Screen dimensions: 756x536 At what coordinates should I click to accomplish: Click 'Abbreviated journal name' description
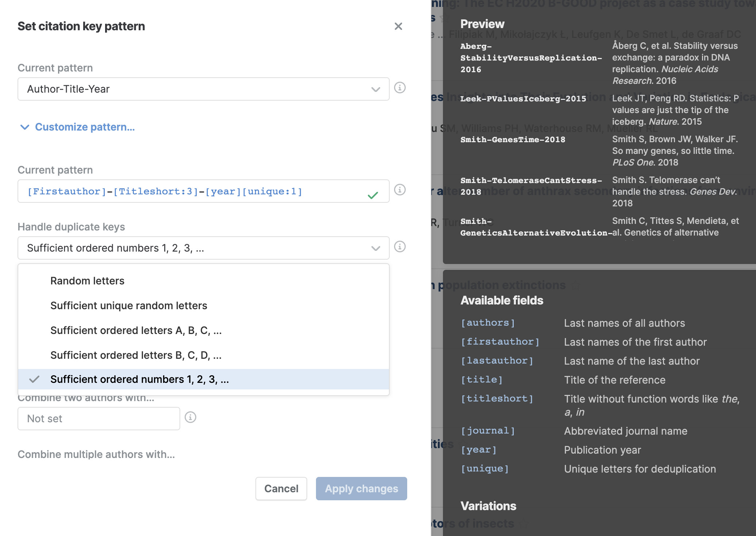pyautogui.click(x=625, y=431)
